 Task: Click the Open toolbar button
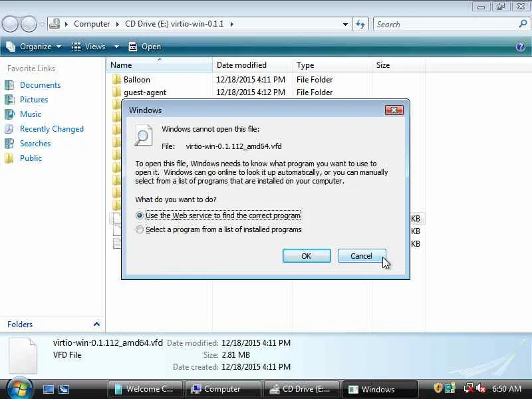pos(144,47)
